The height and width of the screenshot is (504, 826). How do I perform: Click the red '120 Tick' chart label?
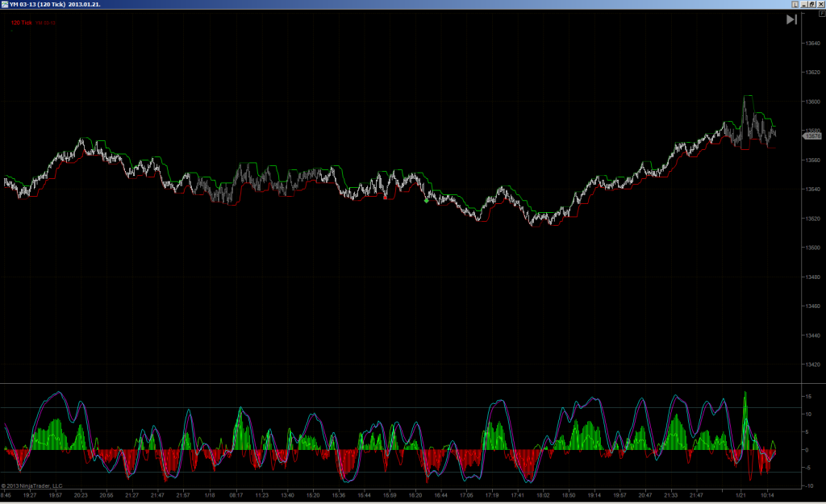pos(22,23)
